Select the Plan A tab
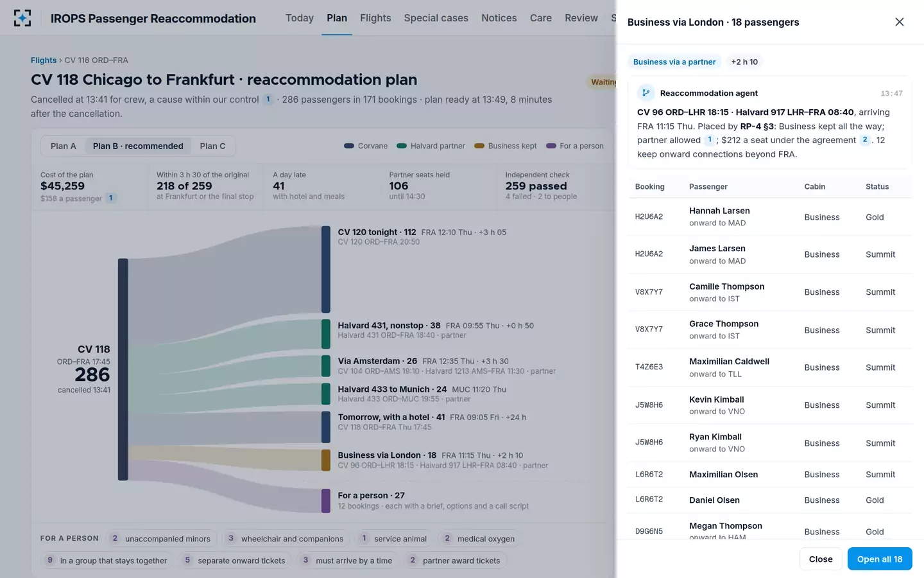Image resolution: width=924 pixels, height=578 pixels. click(x=64, y=146)
